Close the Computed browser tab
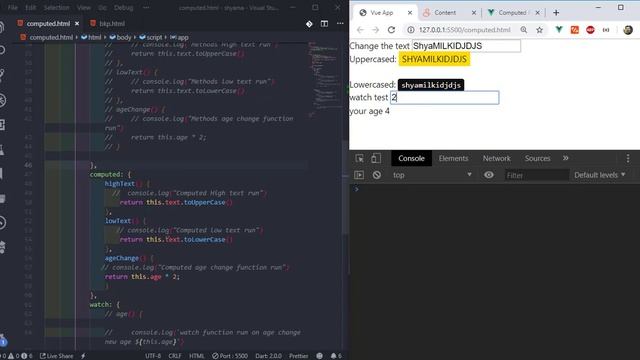The width and height of the screenshot is (640, 360). (x=538, y=13)
